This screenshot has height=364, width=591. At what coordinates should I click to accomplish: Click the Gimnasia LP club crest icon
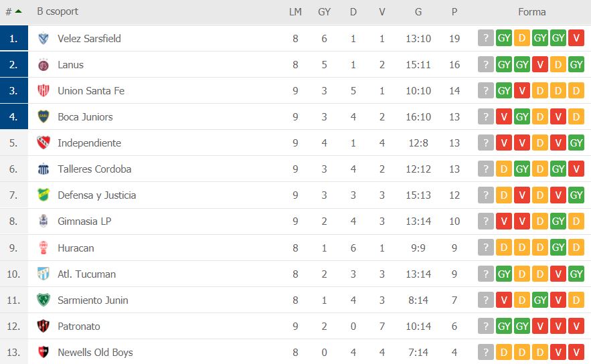[x=44, y=221]
